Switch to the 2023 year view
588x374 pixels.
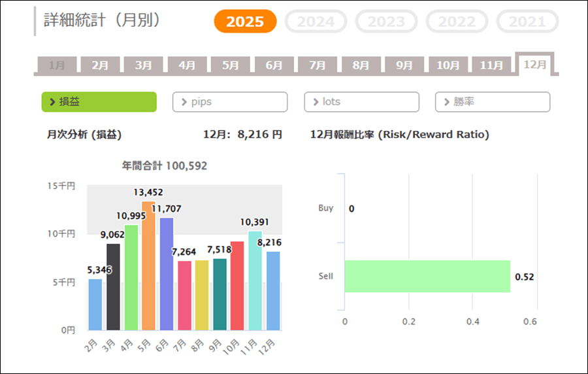pyautogui.click(x=386, y=22)
